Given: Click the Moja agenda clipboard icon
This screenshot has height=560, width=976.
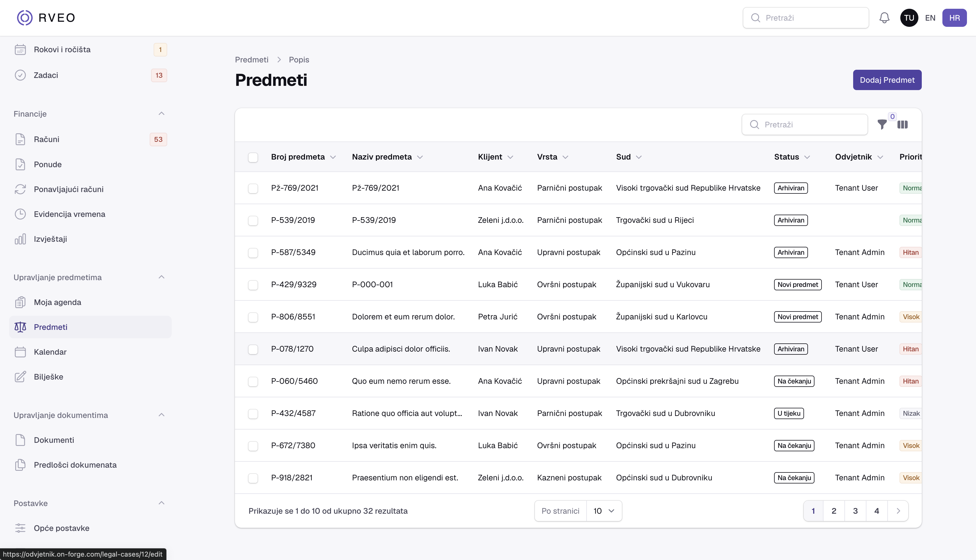Looking at the screenshot, I should coord(20,302).
